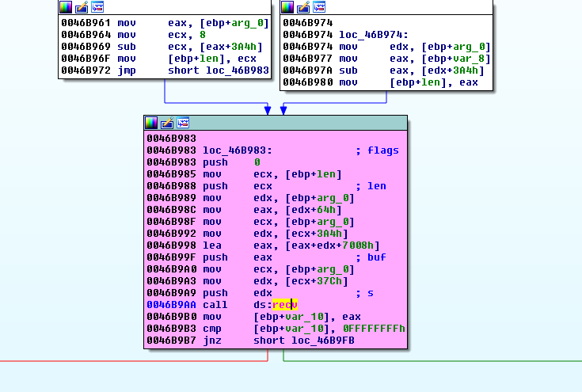Click the highlighted recv function name

283,305
